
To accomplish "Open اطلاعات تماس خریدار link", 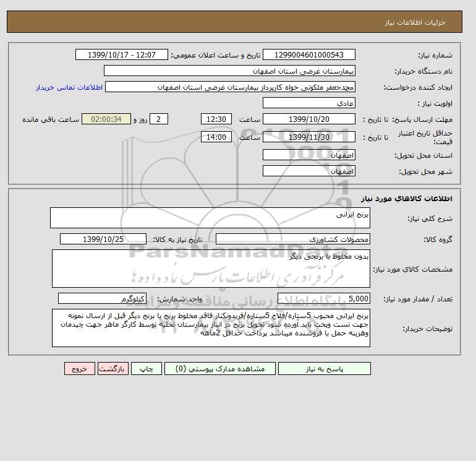I will click(69, 87).
